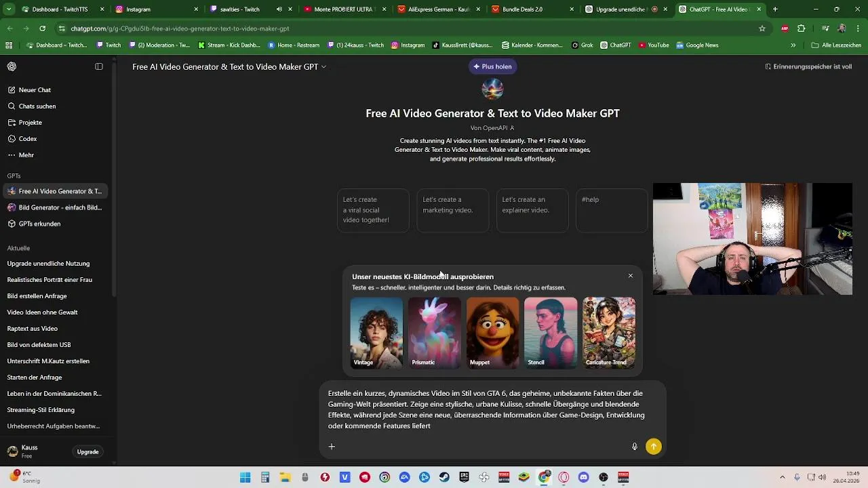868x488 pixels.
Task: Collapse the sidebar with the panel icon
Action: coord(99,66)
